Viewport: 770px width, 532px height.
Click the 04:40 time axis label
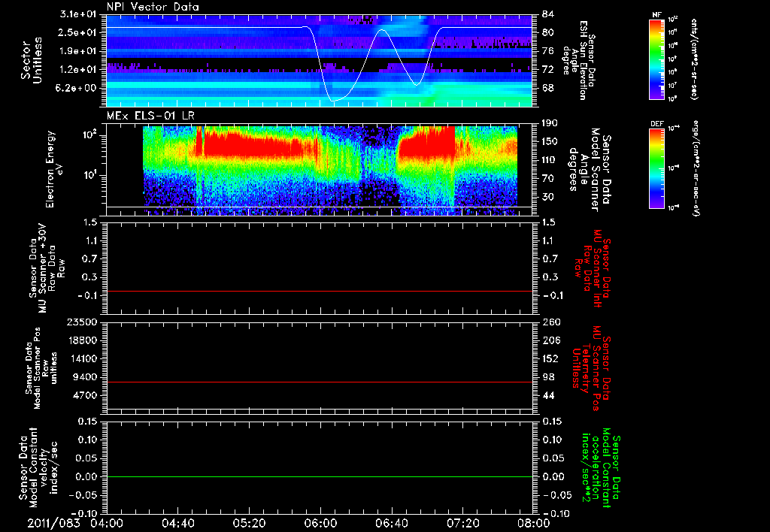[177, 523]
